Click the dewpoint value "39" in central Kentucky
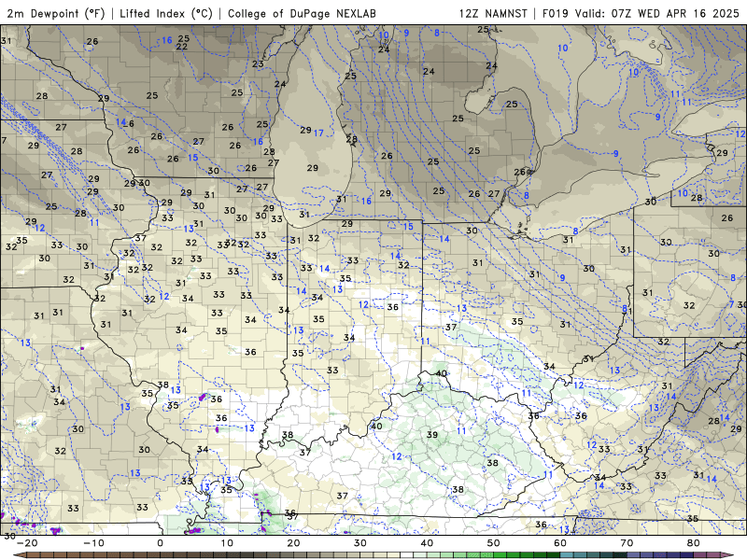The width and height of the screenshot is (747, 560). coord(432,435)
